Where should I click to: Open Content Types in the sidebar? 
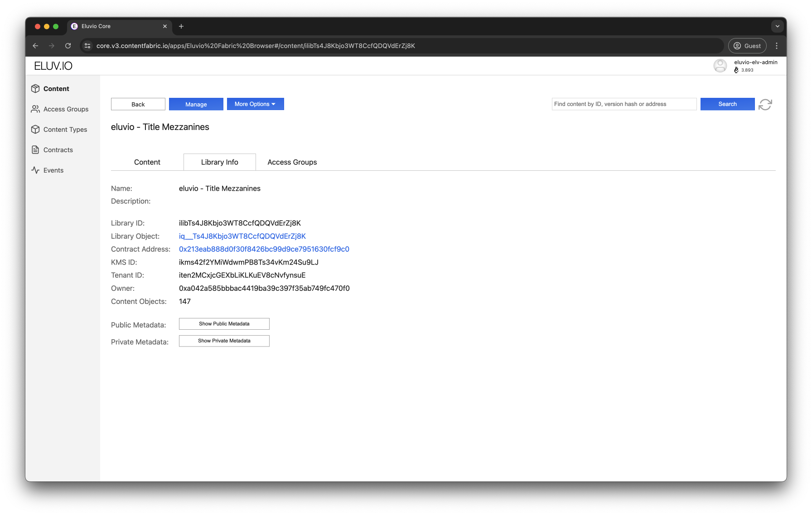65,130
